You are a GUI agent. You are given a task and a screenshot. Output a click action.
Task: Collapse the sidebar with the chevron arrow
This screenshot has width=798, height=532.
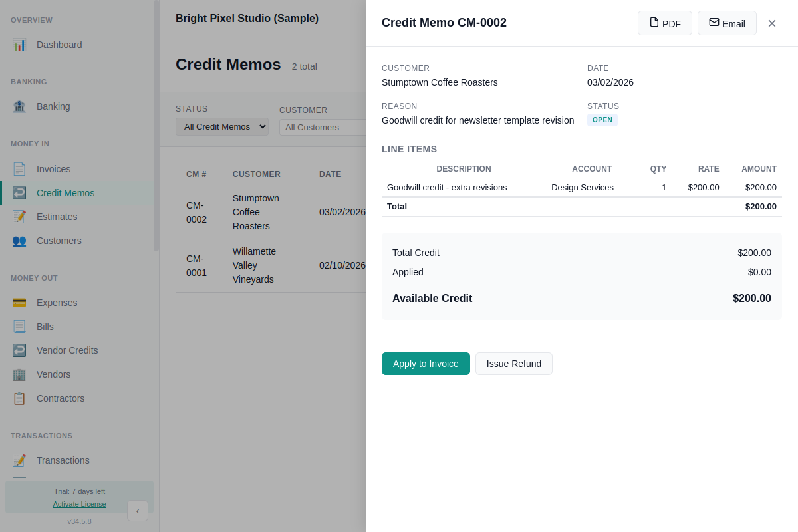[x=138, y=511]
